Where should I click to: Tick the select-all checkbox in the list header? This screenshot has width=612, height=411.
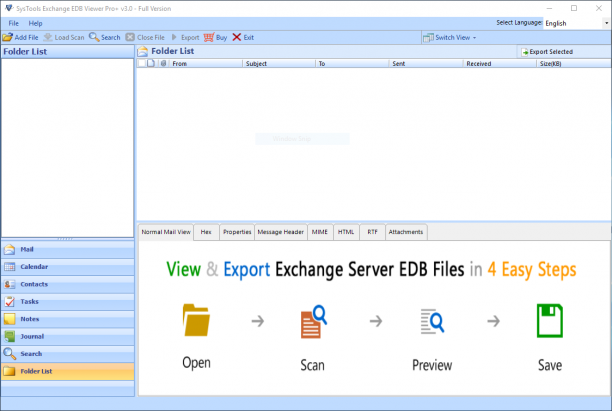142,63
